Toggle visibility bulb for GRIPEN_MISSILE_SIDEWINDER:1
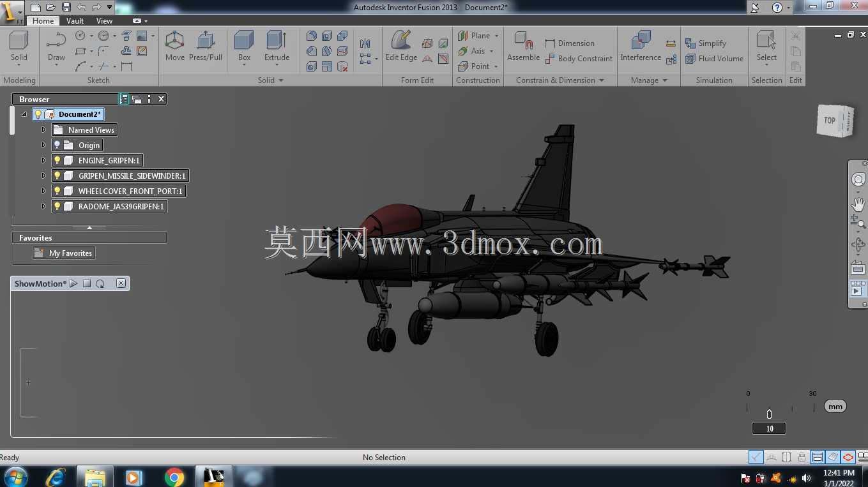This screenshot has width=868, height=487. [57, 176]
